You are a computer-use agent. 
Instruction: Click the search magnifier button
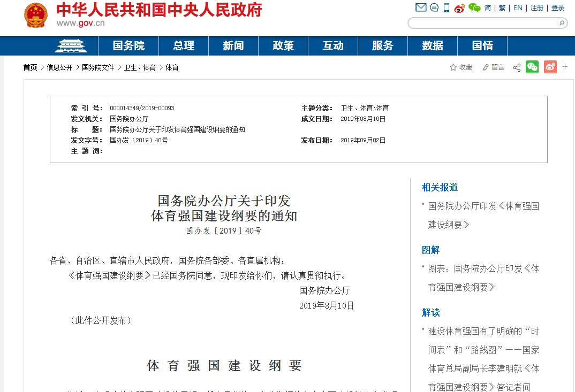561,23
